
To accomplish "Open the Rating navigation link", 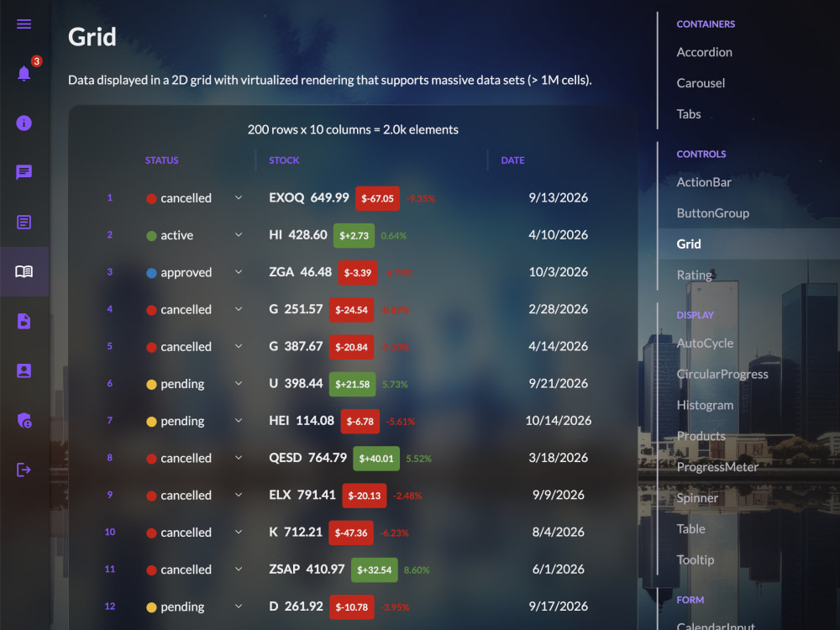I will pos(694,275).
